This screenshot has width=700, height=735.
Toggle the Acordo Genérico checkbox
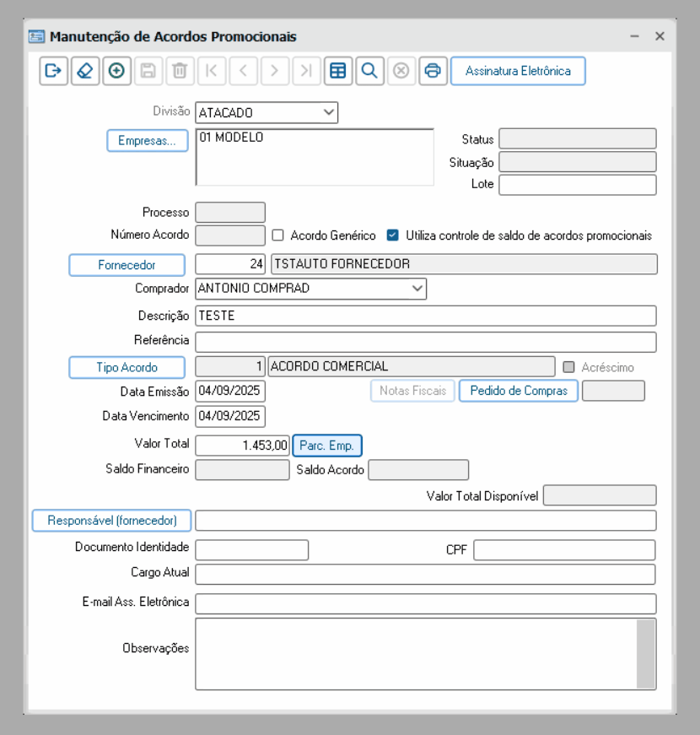[x=277, y=235]
